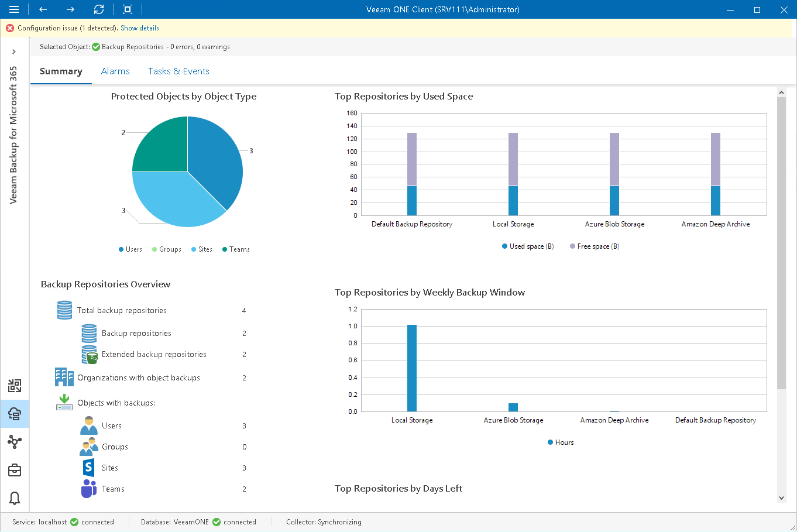Click Local Storage bar in weekly backup window chart

tap(412, 368)
